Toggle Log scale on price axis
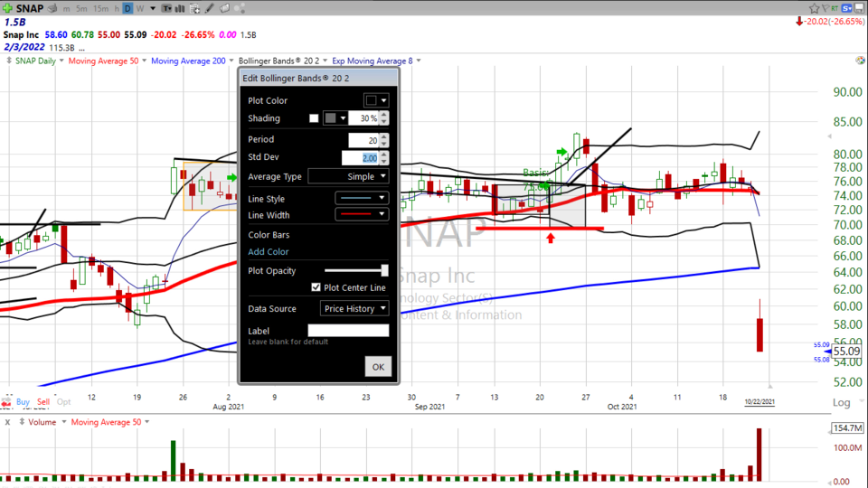The width and height of the screenshot is (868, 488). pos(842,403)
